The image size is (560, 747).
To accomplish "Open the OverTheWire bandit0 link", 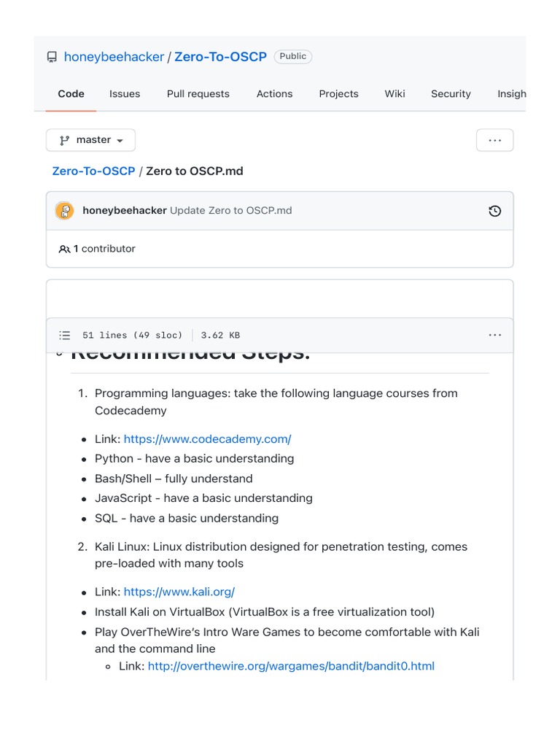I will click(291, 666).
